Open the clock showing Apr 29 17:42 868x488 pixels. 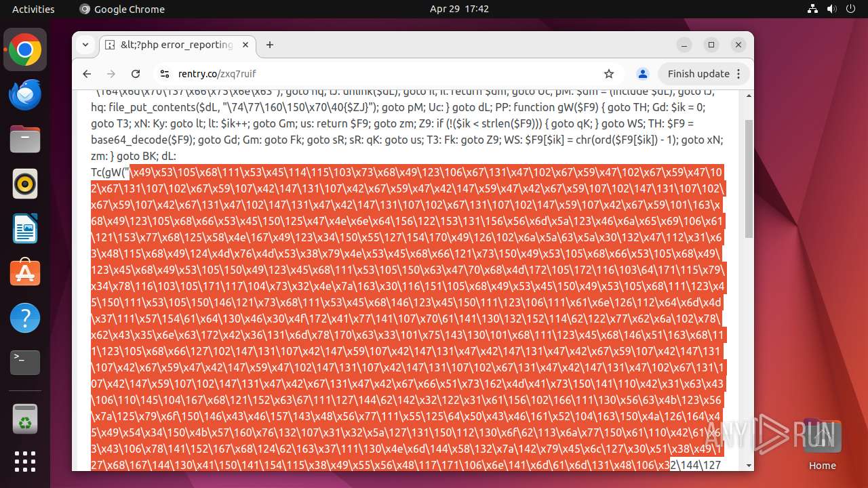(459, 9)
